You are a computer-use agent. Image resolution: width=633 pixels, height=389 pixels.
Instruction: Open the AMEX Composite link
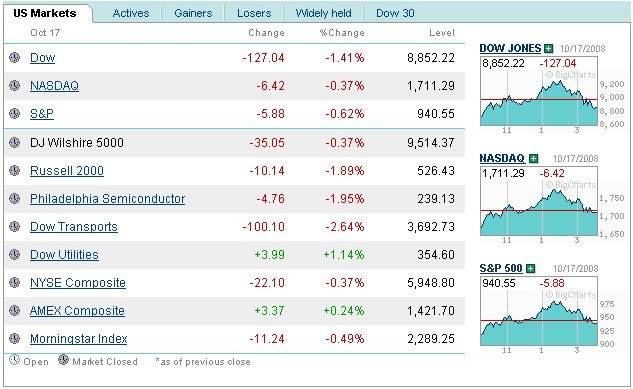[x=77, y=311]
